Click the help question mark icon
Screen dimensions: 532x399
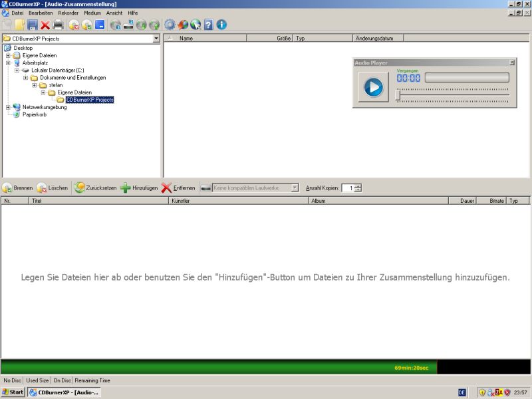coord(208,25)
